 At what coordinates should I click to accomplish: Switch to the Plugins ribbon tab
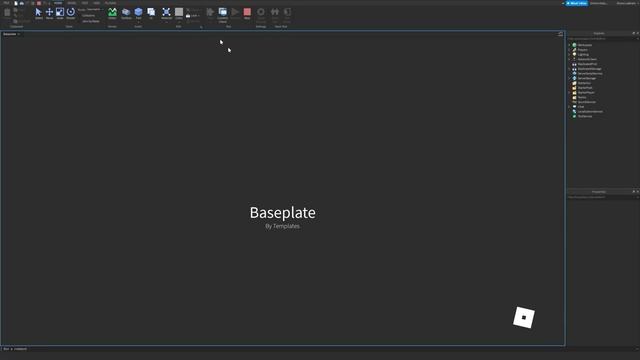[x=111, y=3]
